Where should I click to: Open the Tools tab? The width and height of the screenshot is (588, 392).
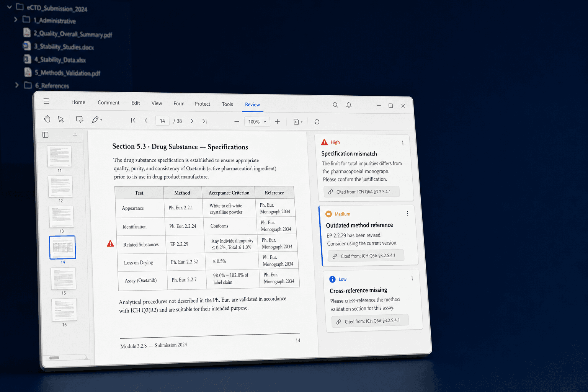coord(227,104)
